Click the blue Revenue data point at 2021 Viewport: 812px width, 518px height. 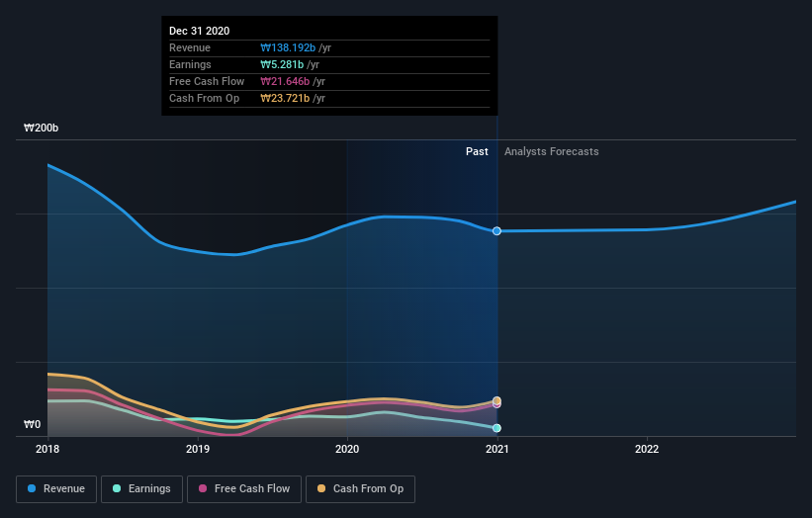(496, 230)
